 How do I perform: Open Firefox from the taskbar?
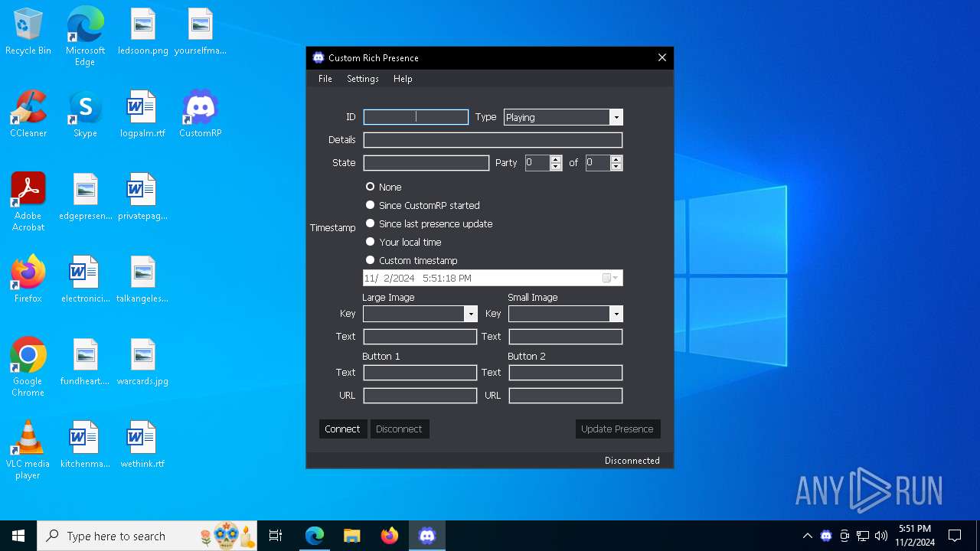390,536
